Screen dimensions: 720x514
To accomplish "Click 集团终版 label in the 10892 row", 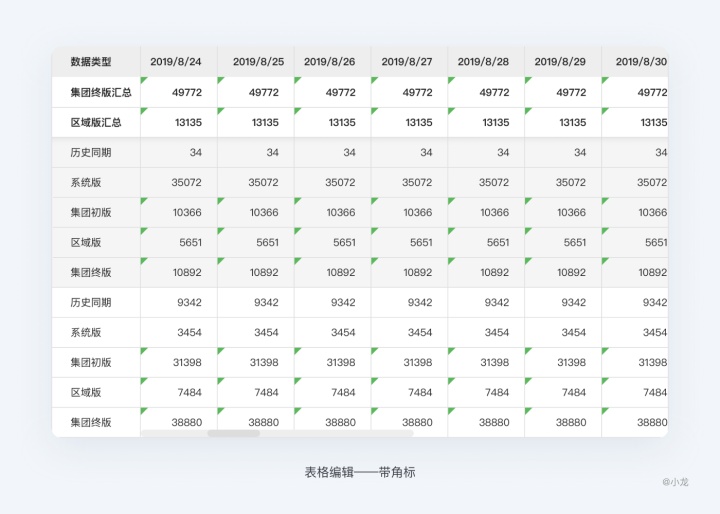I will pyautogui.click(x=91, y=272).
